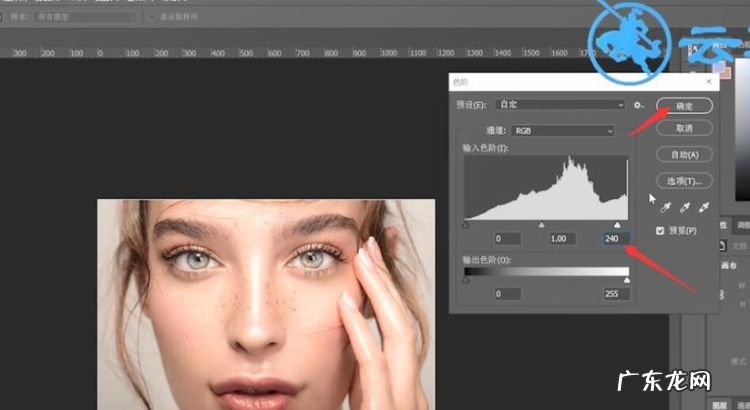Select the gray point eyedropper
This screenshot has width=750, height=410.
point(685,207)
